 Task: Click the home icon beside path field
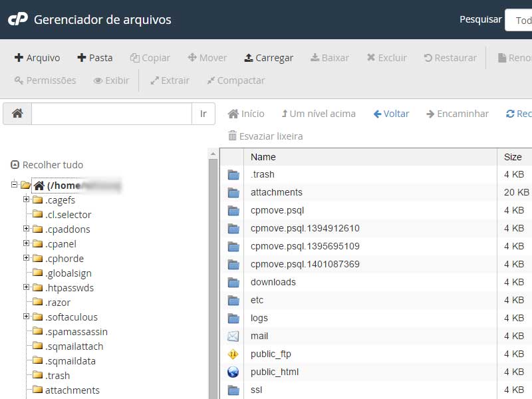click(x=17, y=113)
